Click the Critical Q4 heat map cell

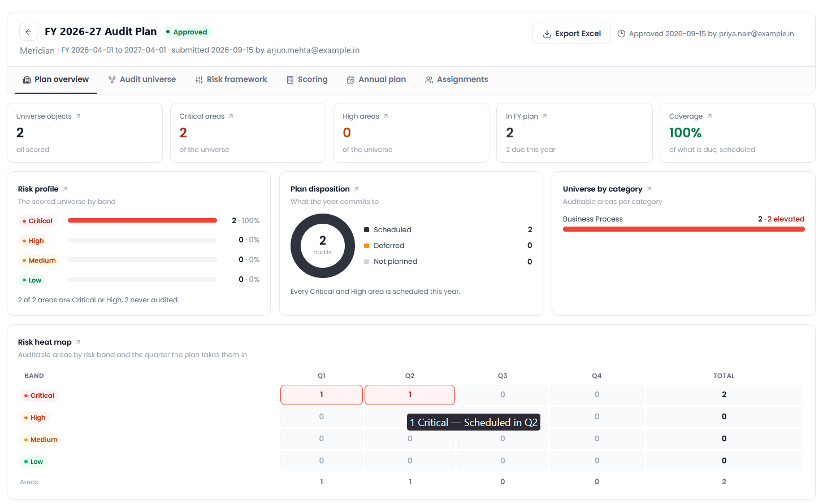[x=597, y=395]
